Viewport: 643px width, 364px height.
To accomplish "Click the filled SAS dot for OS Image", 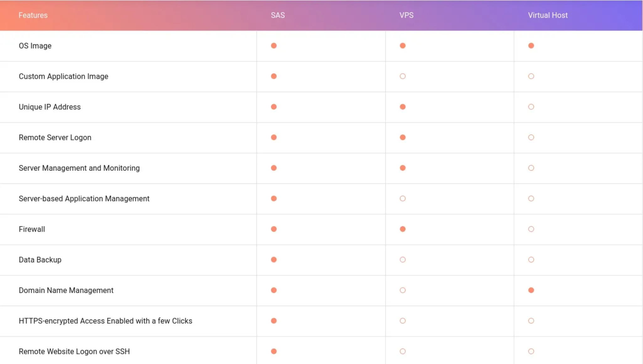I will (x=274, y=46).
